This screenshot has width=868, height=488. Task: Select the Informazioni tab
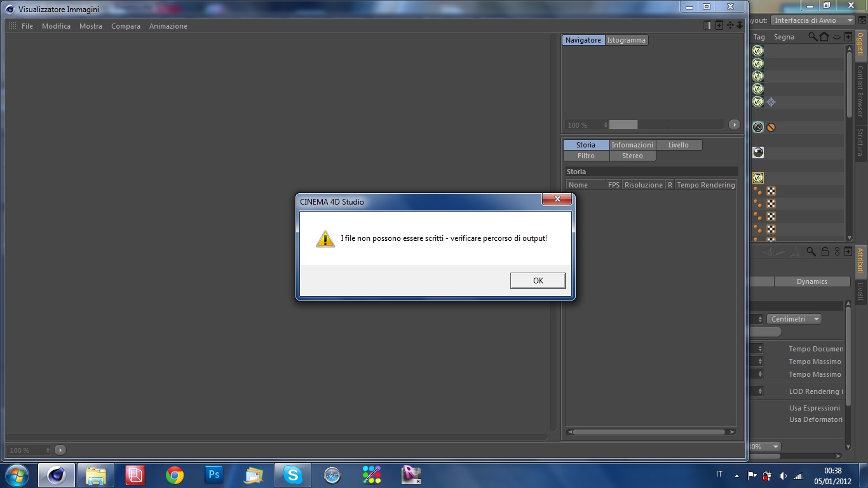click(632, 145)
